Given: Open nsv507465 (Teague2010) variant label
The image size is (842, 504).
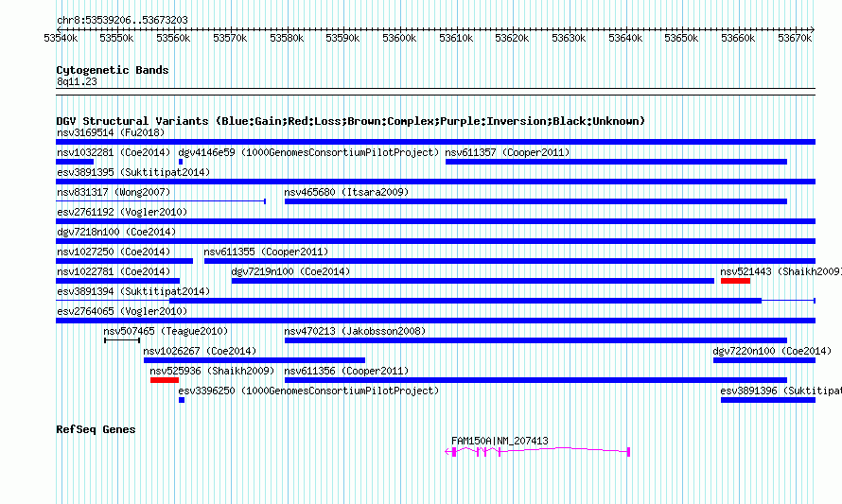Looking at the screenshot, I should pyautogui.click(x=166, y=331).
